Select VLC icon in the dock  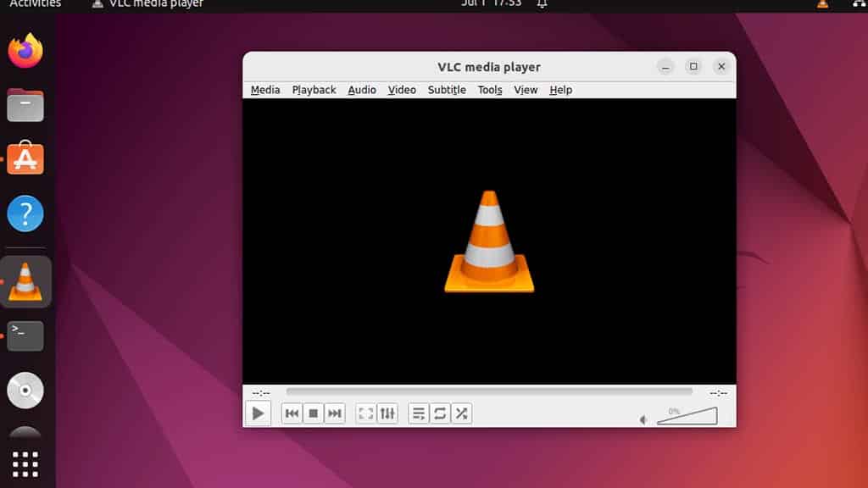25,281
